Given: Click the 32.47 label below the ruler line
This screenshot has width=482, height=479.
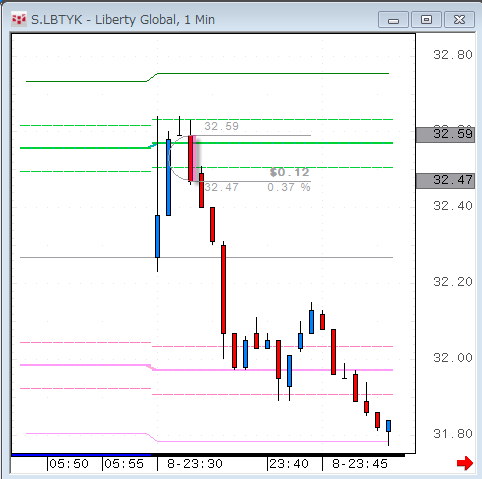Looking at the screenshot, I should [221, 187].
